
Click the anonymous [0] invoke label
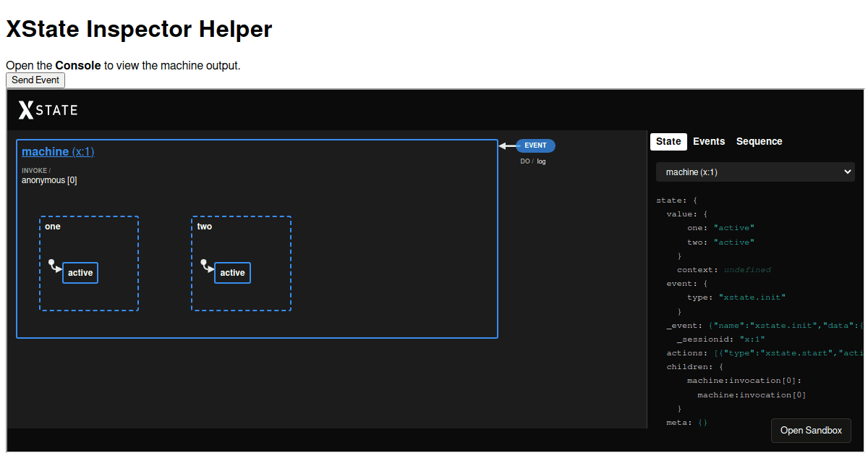click(x=49, y=180)
